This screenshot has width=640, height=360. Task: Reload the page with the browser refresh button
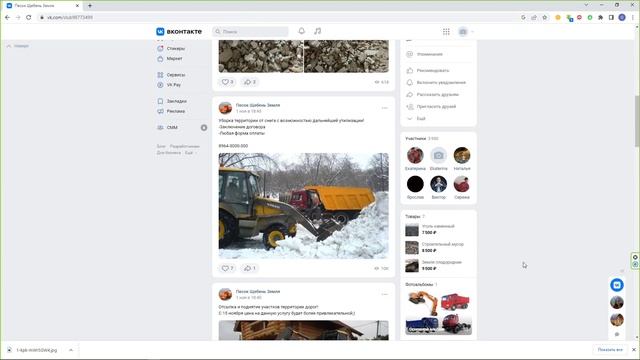(x=29, y=18)
